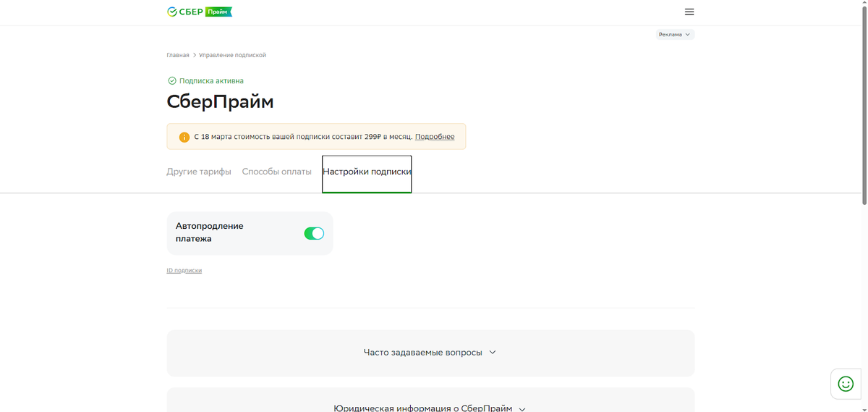Click the chevron between breadcrumb items

(194, 55)
